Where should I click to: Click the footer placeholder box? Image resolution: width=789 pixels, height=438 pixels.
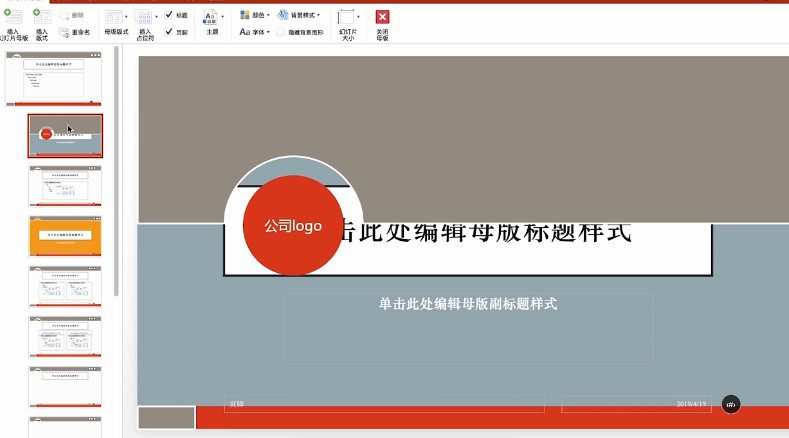[x=384, y=404]
